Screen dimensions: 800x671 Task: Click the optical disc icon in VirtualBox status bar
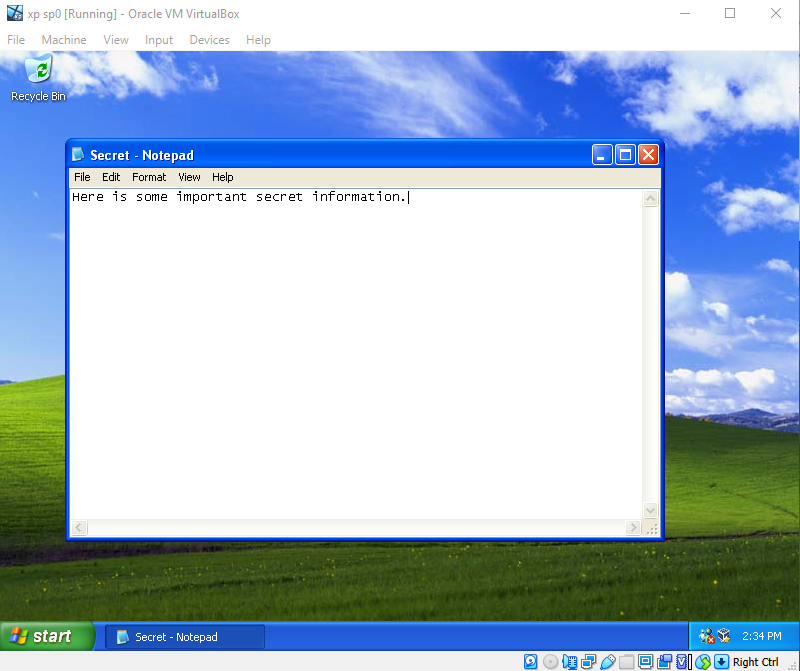pyautogui.click(x=551, y=662)
